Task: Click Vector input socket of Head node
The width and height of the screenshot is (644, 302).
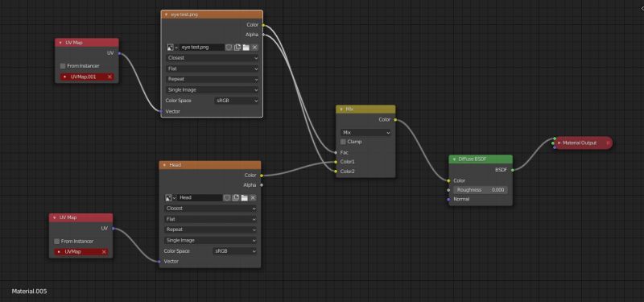Action: coord(159,261)
